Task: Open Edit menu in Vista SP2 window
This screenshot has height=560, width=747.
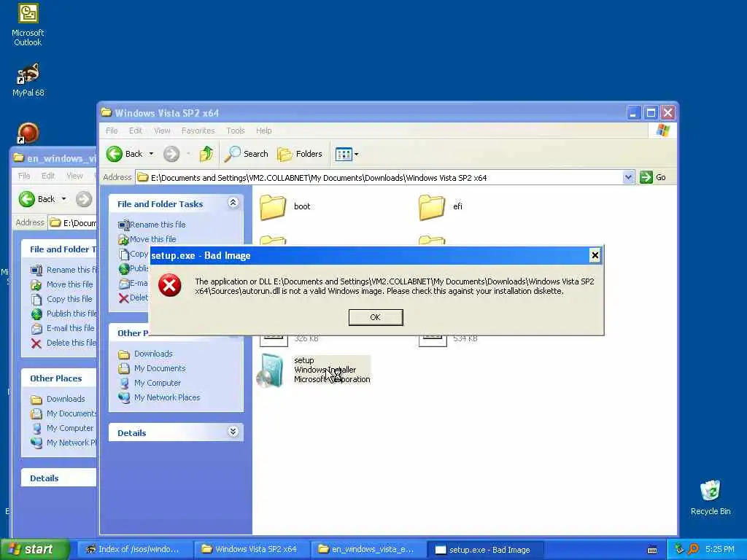Action: (x=135, y=131)
